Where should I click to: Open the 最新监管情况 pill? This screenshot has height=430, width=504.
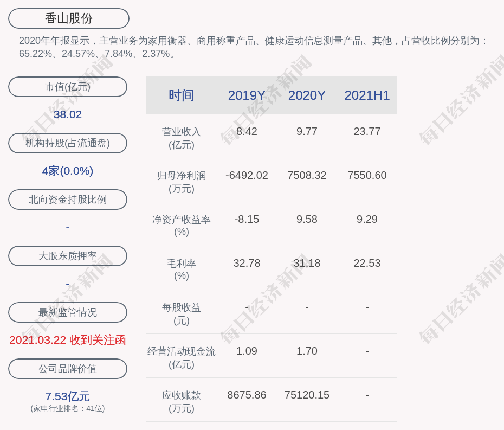point(68,312)
